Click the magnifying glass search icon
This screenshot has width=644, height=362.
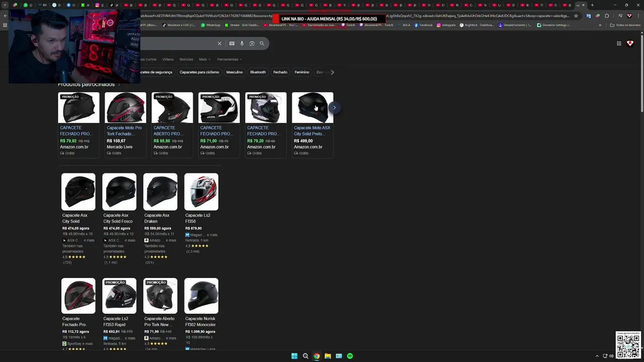(x=262, y=44)
